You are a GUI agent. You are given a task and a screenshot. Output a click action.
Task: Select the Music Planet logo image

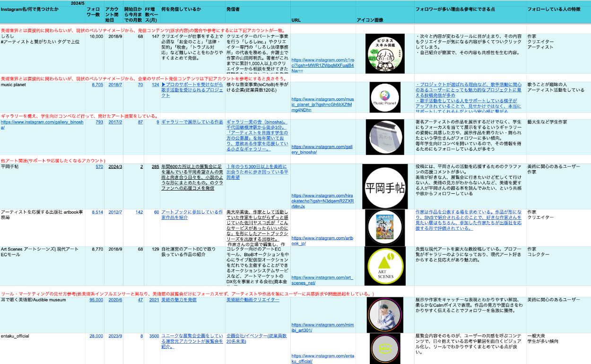pos(385,97)
